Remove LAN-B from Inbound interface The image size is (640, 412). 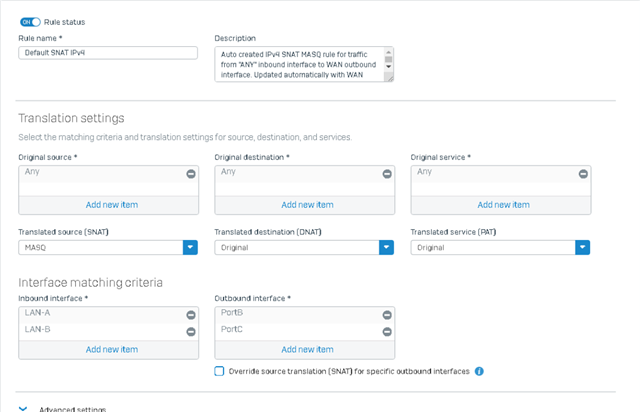(x=191, y=332)
